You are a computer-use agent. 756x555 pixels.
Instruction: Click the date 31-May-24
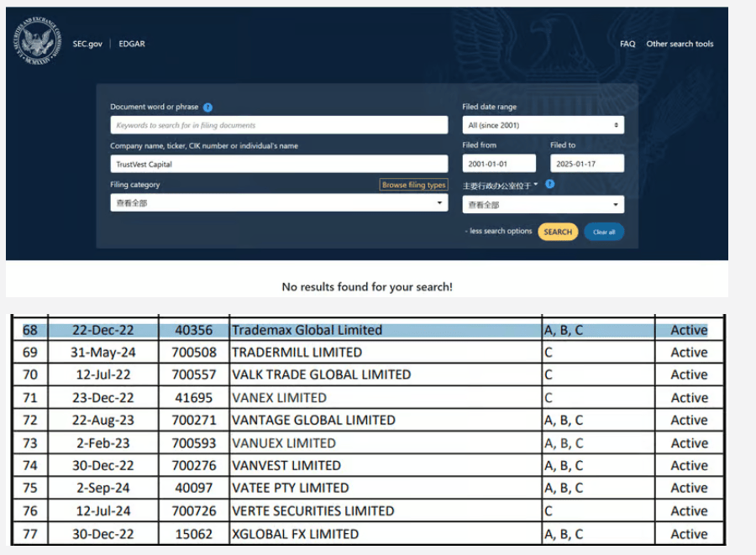103,352
